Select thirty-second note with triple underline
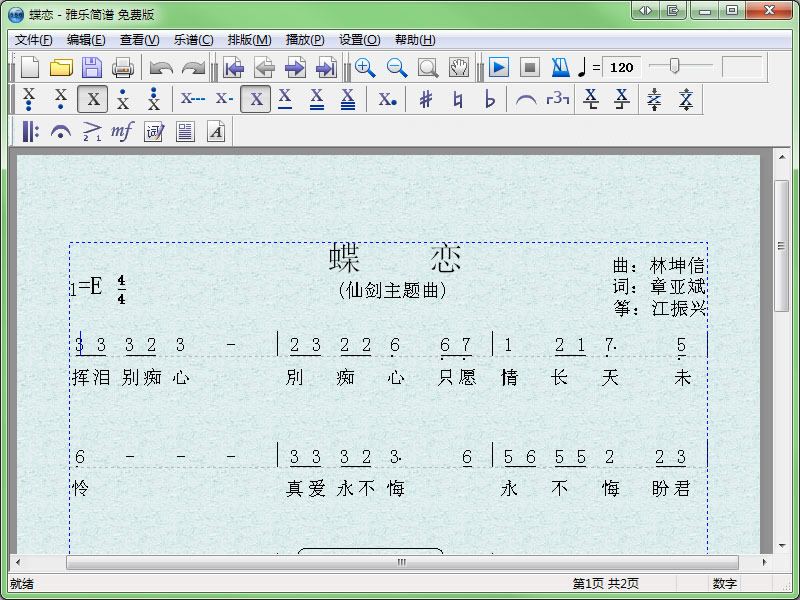Viewport: 800px width, 600px height. pos(348,99)
